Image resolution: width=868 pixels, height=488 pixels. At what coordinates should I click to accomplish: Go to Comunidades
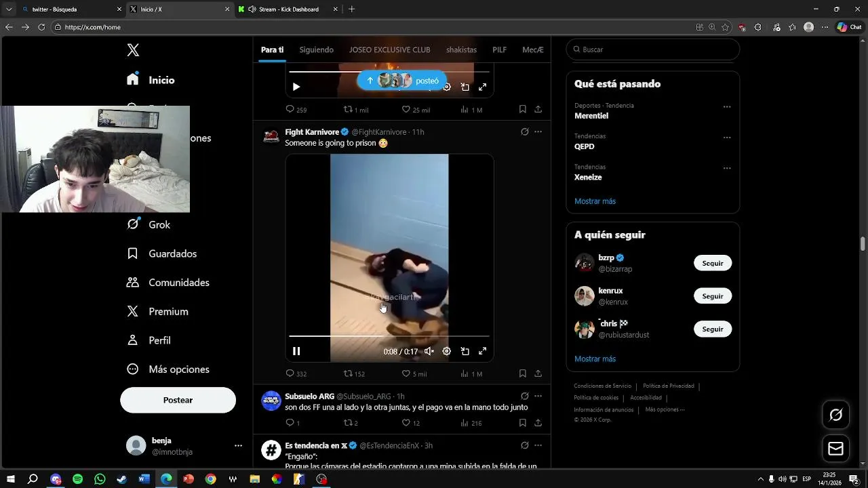pyautogui.click(x=167, y=283)
